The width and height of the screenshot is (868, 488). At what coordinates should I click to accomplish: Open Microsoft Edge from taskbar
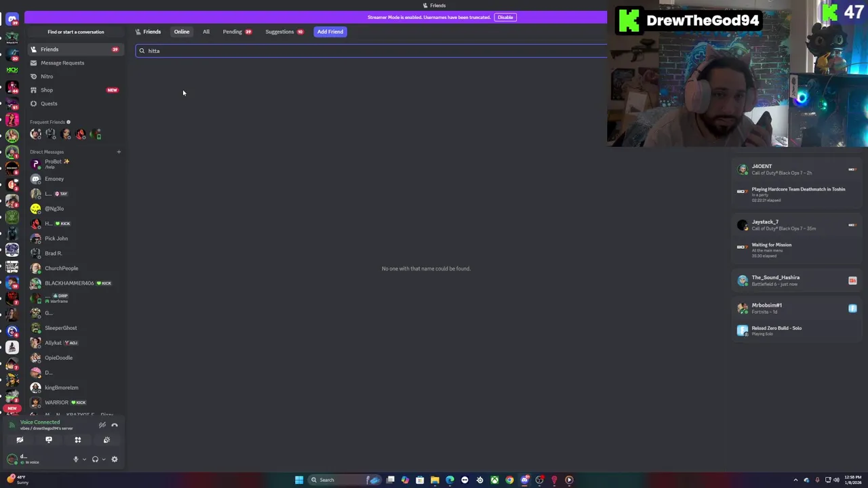[x=450, y=480]
